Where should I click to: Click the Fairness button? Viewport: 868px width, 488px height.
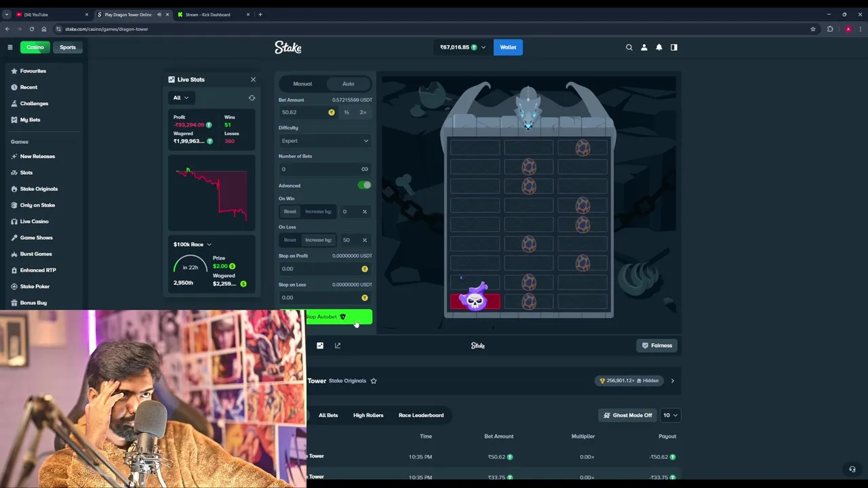point(657,346)
